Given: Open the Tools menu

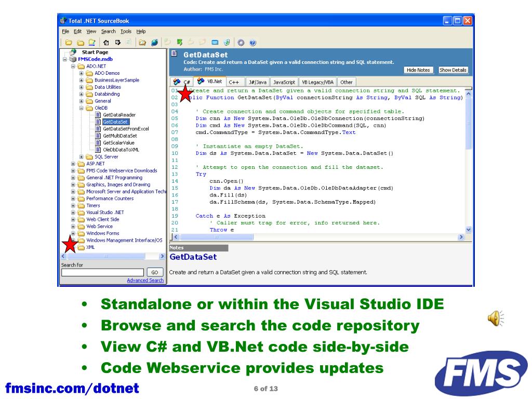Looking at the screenshot, I should tap(126, 31).
